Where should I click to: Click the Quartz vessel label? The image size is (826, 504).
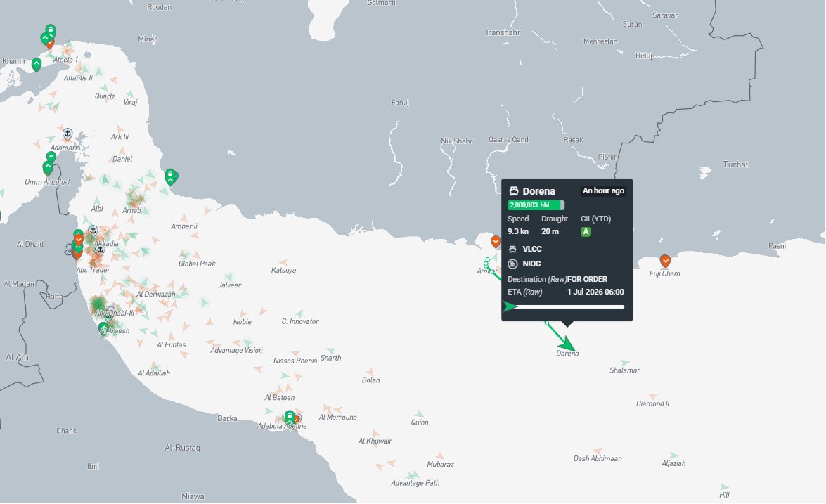[x=105, y=96]
